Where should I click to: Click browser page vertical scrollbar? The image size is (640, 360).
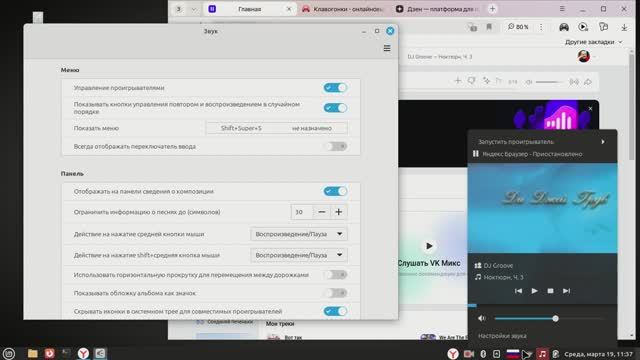632,107
